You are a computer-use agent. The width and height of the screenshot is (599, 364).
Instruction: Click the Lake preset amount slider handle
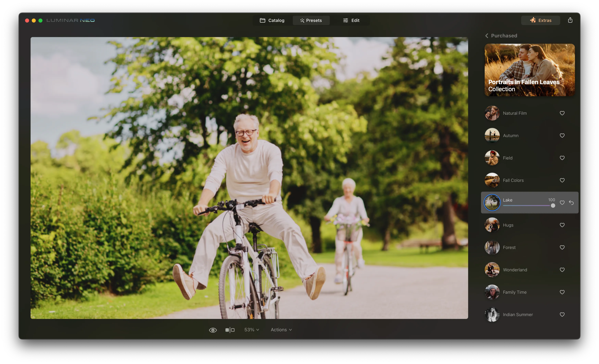point(553,206)
